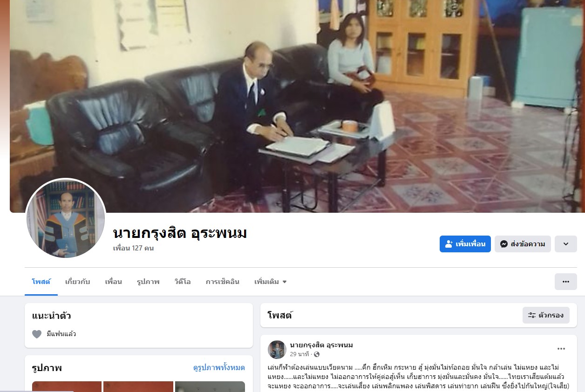
Task: Click the ดูรูปภาพทั้งหมด link
Action: pyautogui.click(x=219, y=368)
